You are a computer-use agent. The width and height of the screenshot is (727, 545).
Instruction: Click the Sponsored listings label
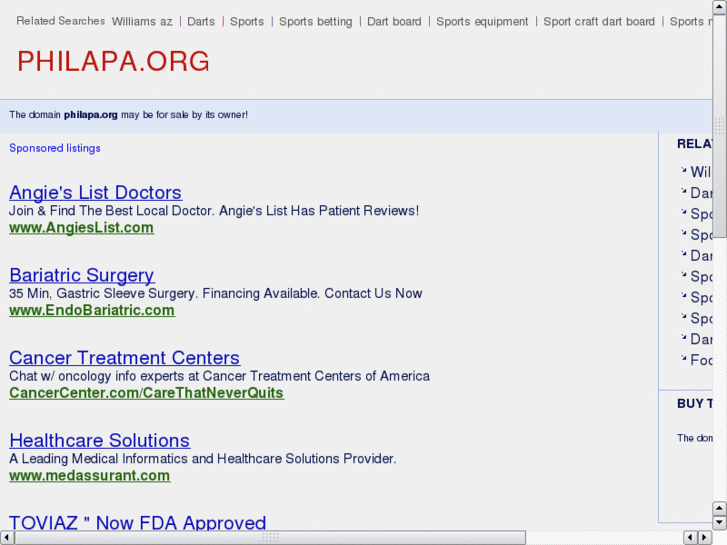coord(55,148)
